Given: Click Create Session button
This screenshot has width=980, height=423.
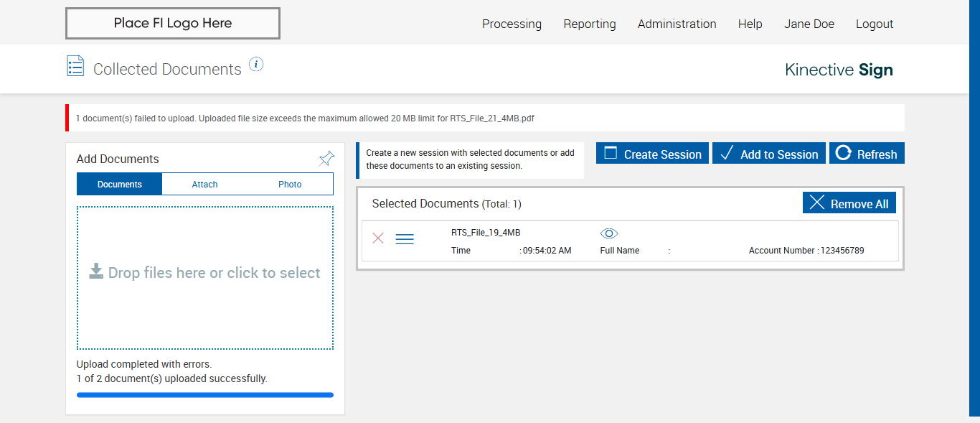Looking at the screenshot, I should tap(652, 154).
